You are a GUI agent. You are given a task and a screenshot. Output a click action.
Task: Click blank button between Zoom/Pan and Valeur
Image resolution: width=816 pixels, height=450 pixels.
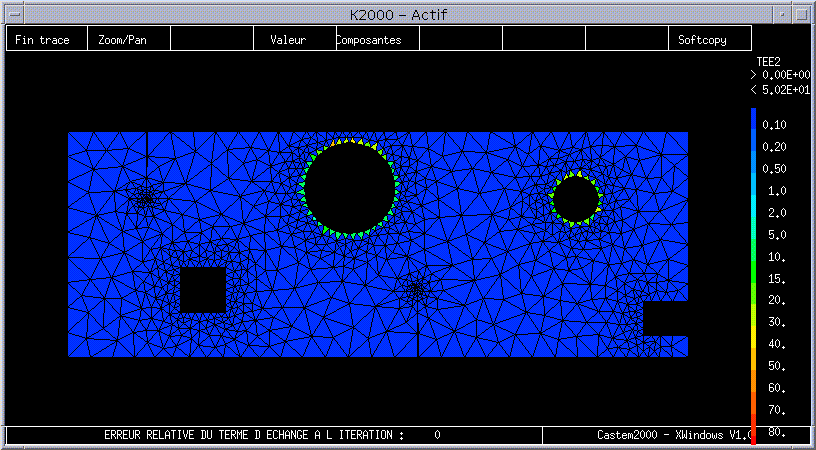(x=212, y=39)
